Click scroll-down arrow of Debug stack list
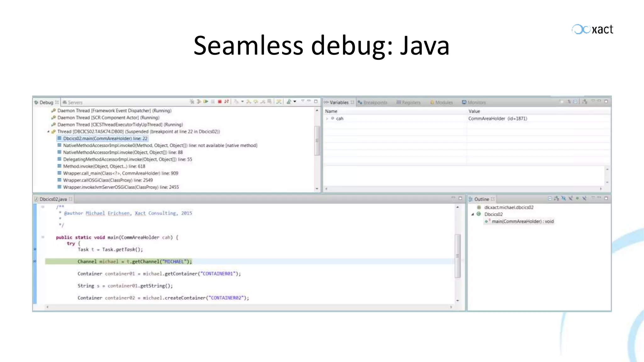 (317, 189)
